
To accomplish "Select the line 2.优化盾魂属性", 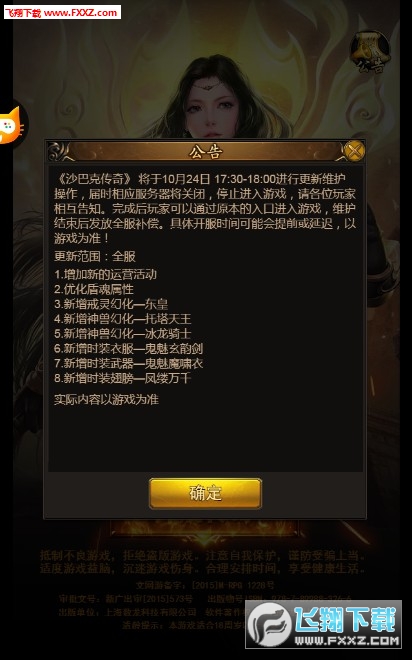I will pyautogui.click(x=94, y=289).
